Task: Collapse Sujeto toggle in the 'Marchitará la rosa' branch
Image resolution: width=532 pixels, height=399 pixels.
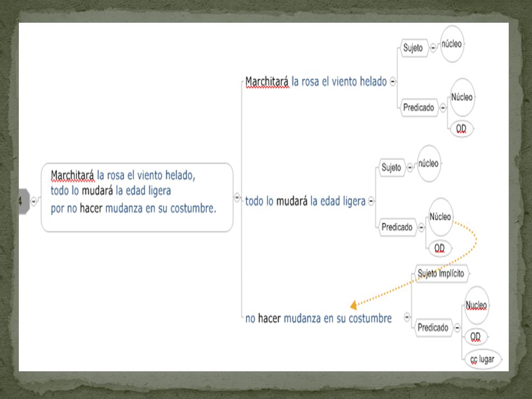Action: point(433,48)
